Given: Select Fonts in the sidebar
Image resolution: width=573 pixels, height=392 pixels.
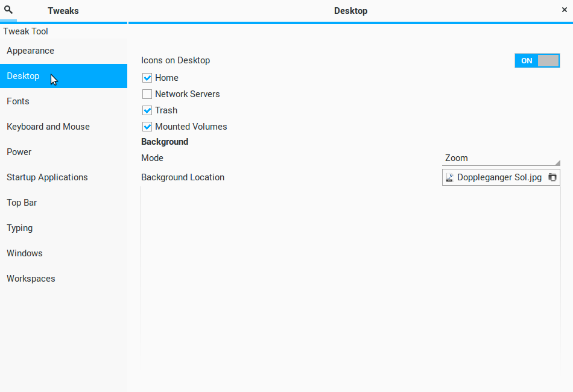Looking at the screenshot, I should (18, 101).
